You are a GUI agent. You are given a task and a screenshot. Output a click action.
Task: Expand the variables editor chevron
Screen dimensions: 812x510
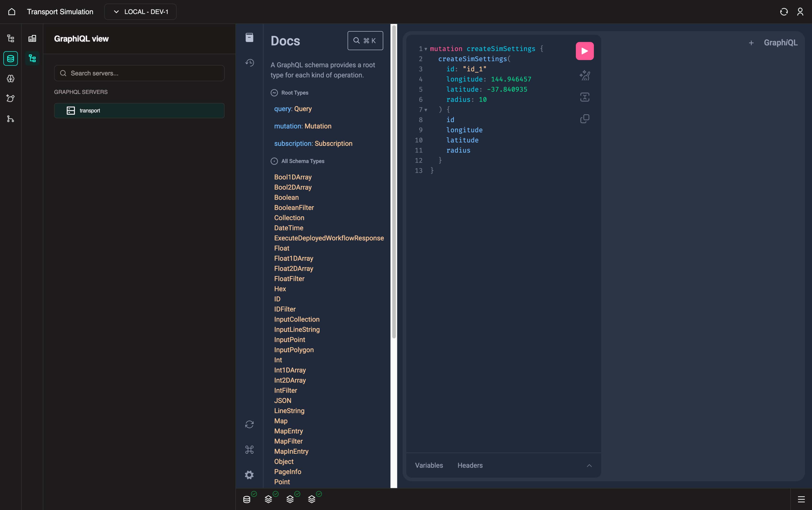tap(589, 466)
